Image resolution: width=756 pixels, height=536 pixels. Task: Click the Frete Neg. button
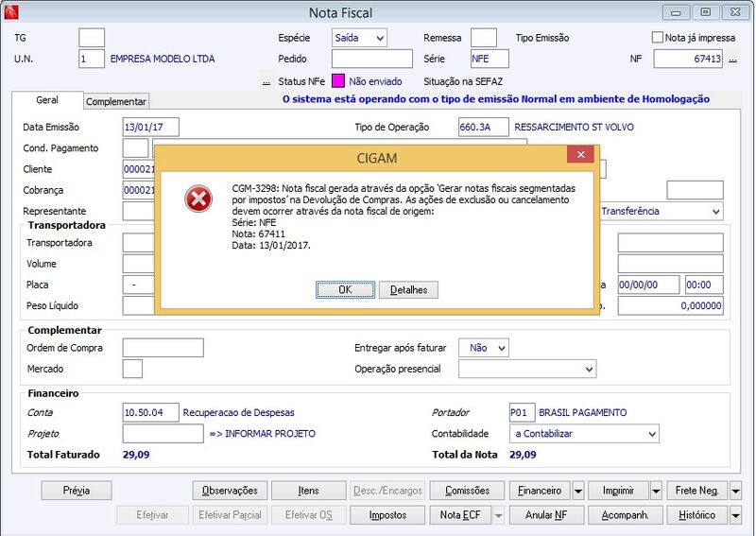click(697, 491)
